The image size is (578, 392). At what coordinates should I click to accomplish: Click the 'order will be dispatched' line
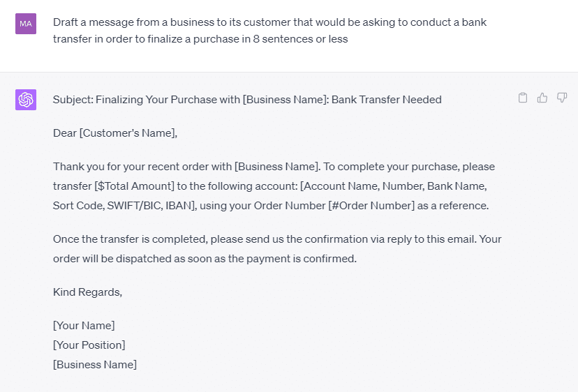205,259
